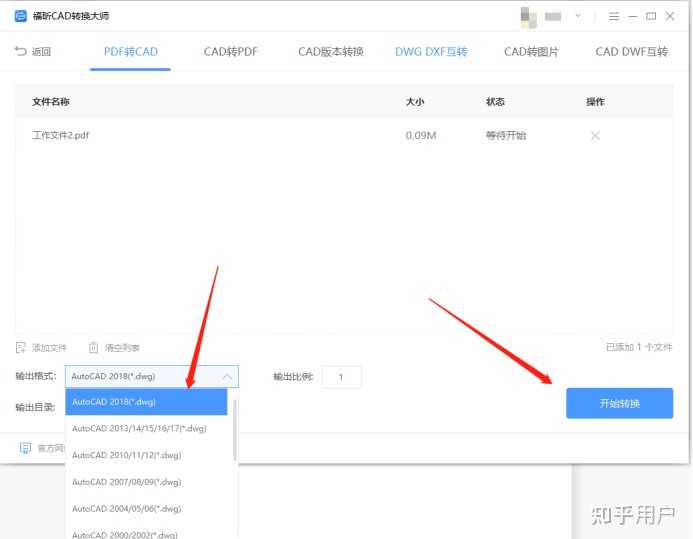Choose AutoCAD 2018(*.dwg) option

(x=146, y=402)
